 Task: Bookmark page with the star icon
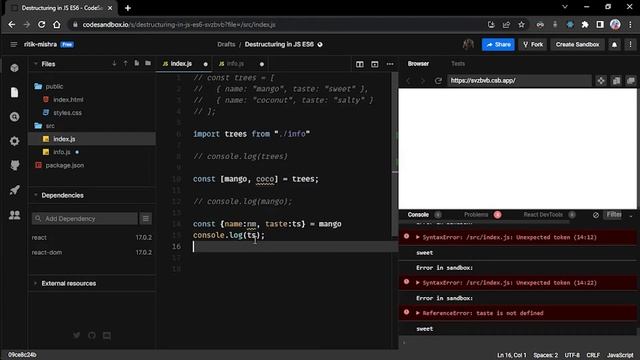pos(521,24)
